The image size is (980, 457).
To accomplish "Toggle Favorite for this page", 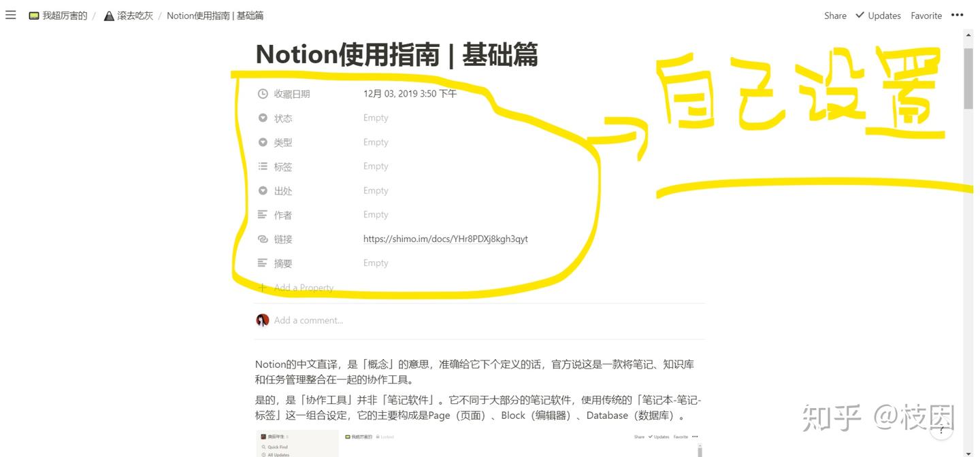I will [926, 15].
